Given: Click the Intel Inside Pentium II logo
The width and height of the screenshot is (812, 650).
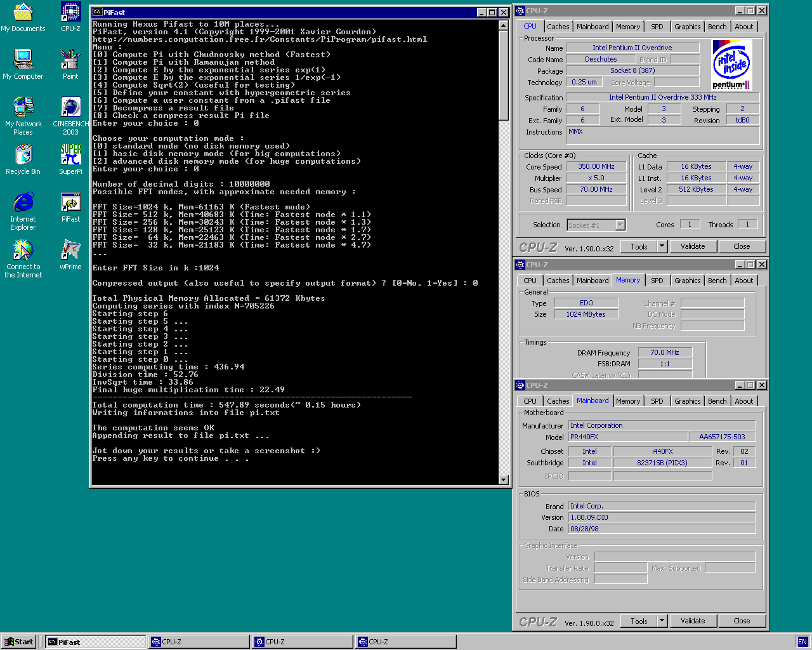Looking at the screenshot, I should pos(731,65).
